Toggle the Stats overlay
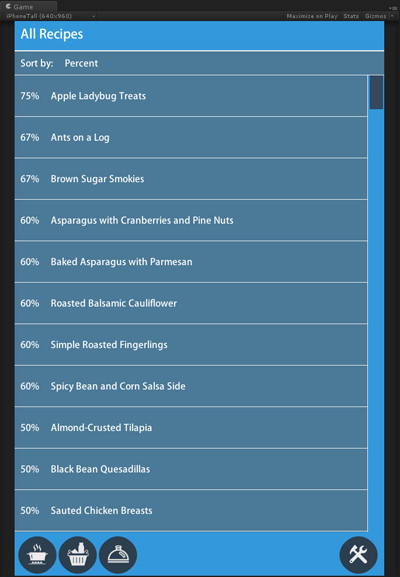The height and width of the screenshot is (577, 400). click(351, 16)
